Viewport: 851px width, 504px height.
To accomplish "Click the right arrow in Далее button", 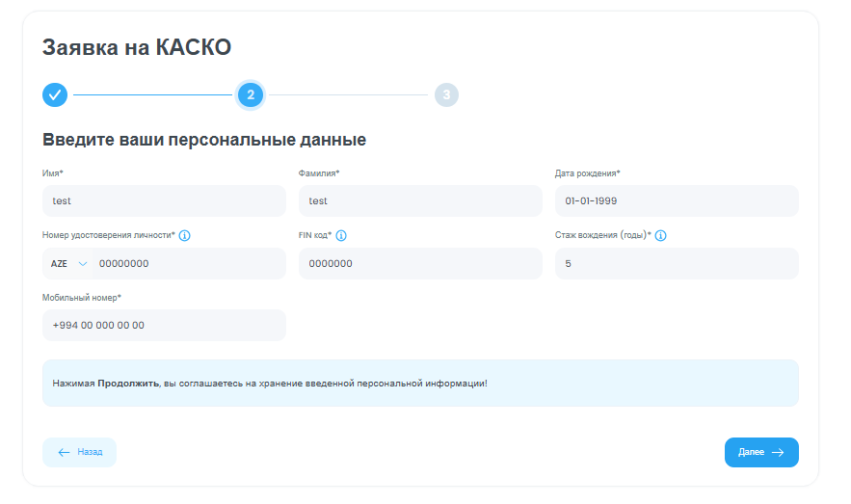I will pyautogui.click(x=778, y=452).
